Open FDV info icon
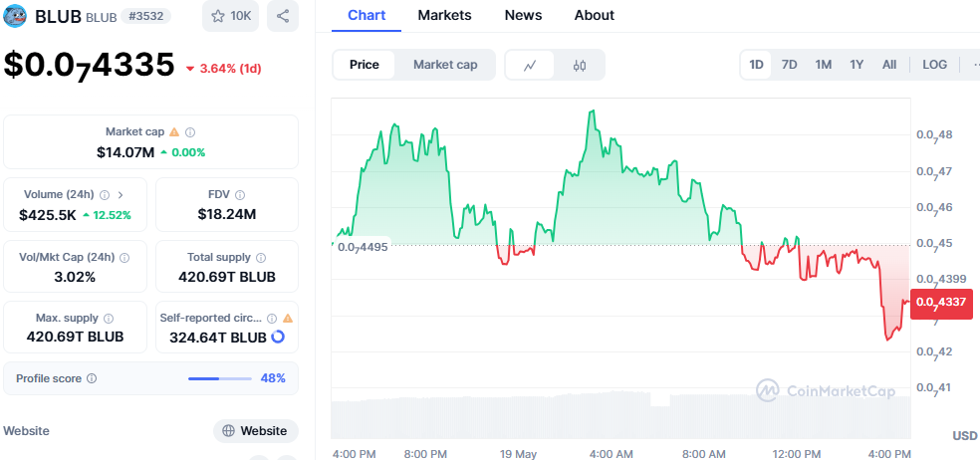Viewport: 980px width, 460px height. (240, 195)
